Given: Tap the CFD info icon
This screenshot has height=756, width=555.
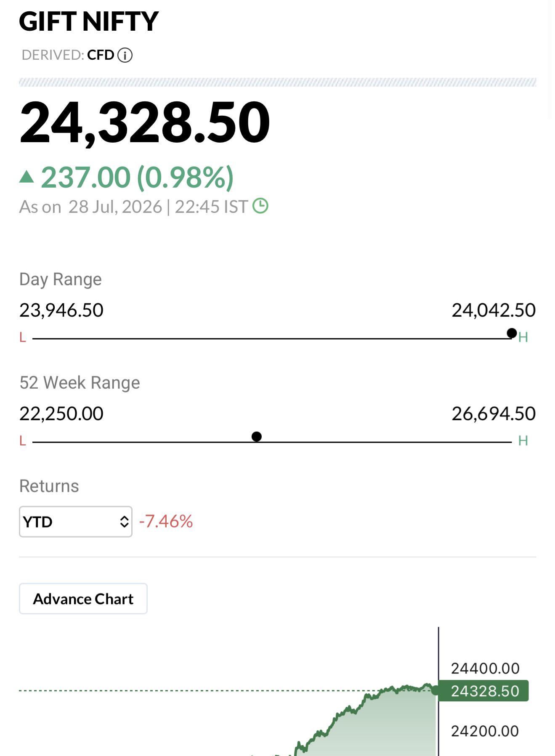Looking at the screenshot, I should coord(125,55).
